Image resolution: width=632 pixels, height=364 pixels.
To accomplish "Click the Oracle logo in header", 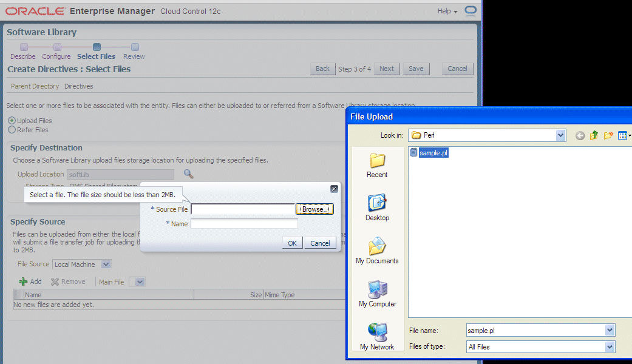I will click(35, 12).
